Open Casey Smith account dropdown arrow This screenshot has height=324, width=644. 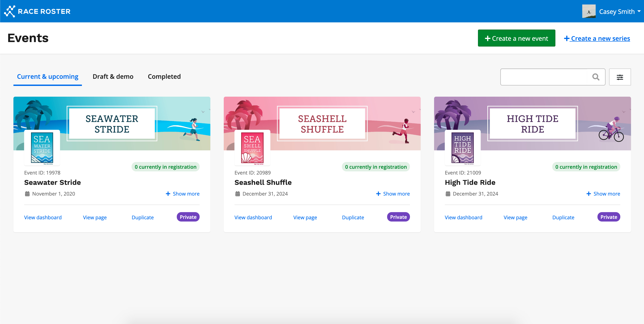(639, 11)
